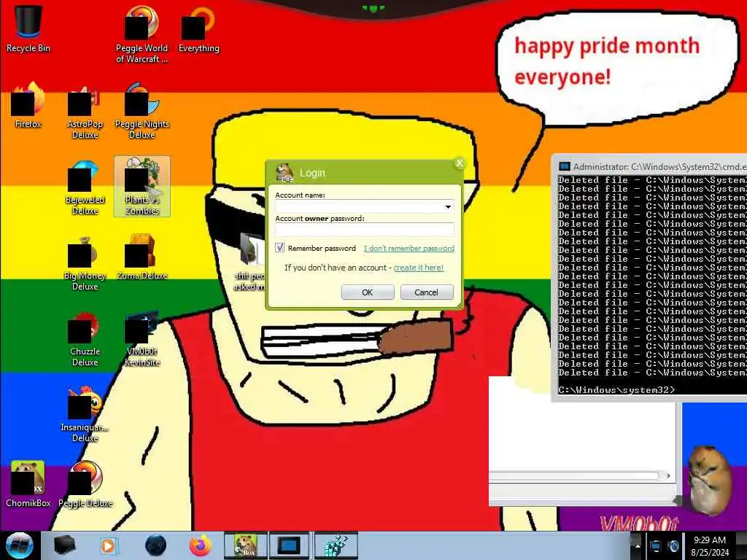
Task: Click the scrollbar right arrow in white window
Action: 668,475
